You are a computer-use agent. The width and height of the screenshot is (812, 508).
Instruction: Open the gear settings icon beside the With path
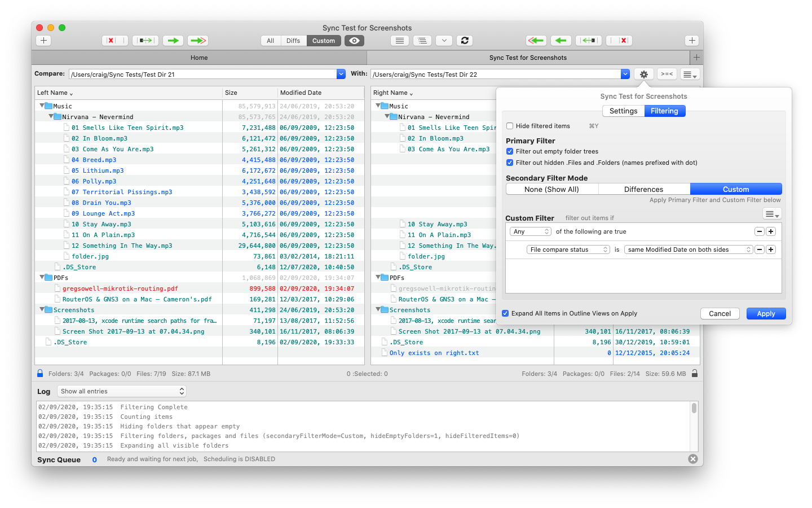[643, 75]
